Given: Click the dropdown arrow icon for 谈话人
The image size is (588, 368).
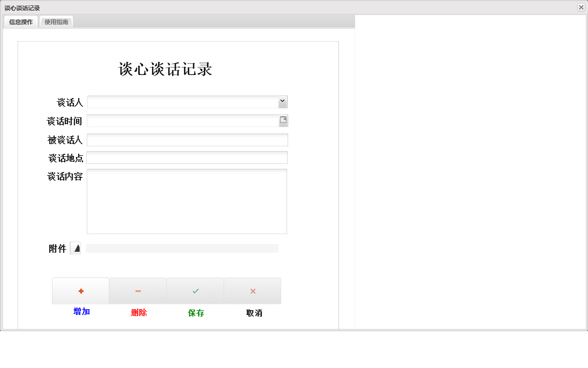Looking at the screenshot, I should (x=282, y=101).
